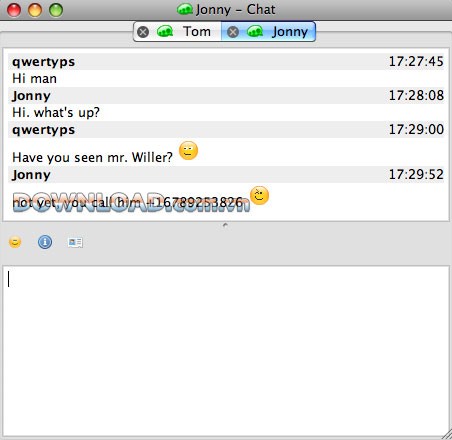Zoom the window with the green button
This screenshot has height=440, width=452.
tap(56, 10)
